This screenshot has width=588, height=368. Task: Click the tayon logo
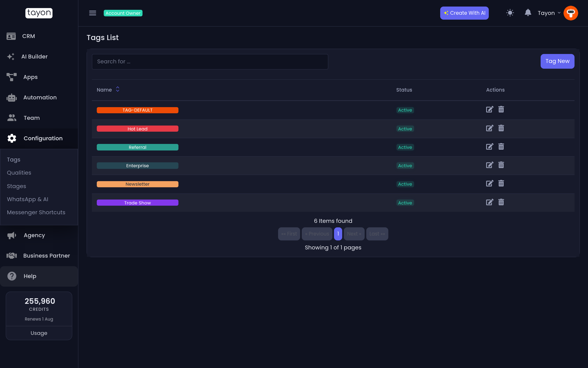coord(39,13)
